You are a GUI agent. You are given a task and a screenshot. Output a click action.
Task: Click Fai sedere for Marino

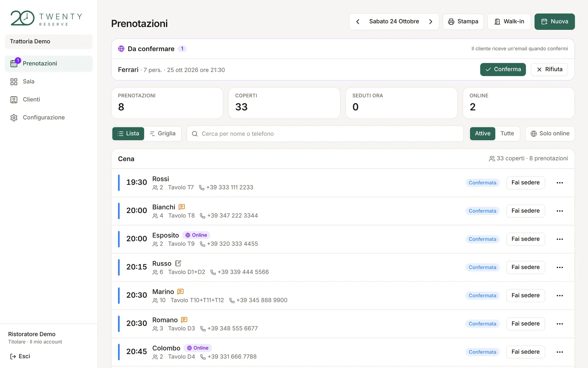[526, 296]
